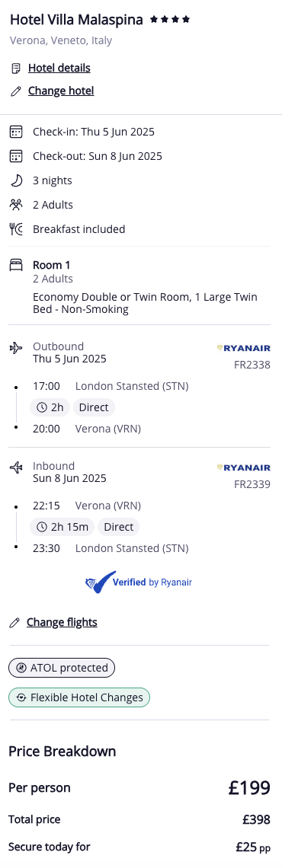Click the pencil icon beside Change flights
The height and width of the screenshot is (868, 282).
pos(14,623)
